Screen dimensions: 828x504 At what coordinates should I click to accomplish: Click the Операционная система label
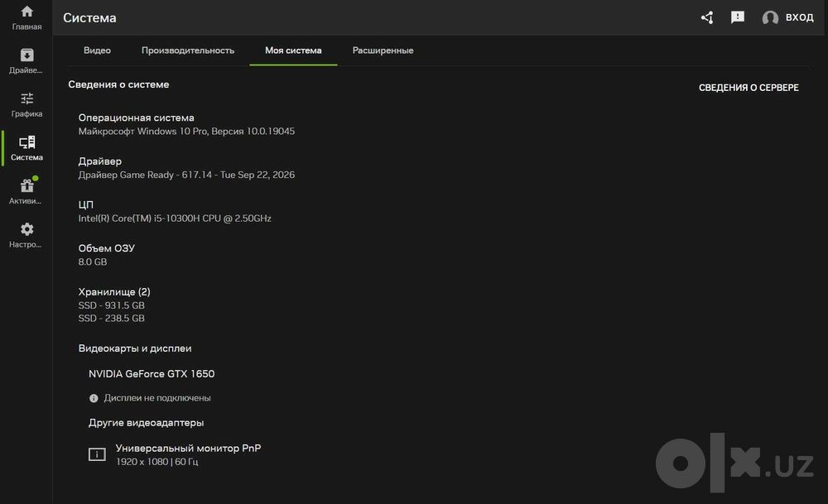click(x=137, y=118)
